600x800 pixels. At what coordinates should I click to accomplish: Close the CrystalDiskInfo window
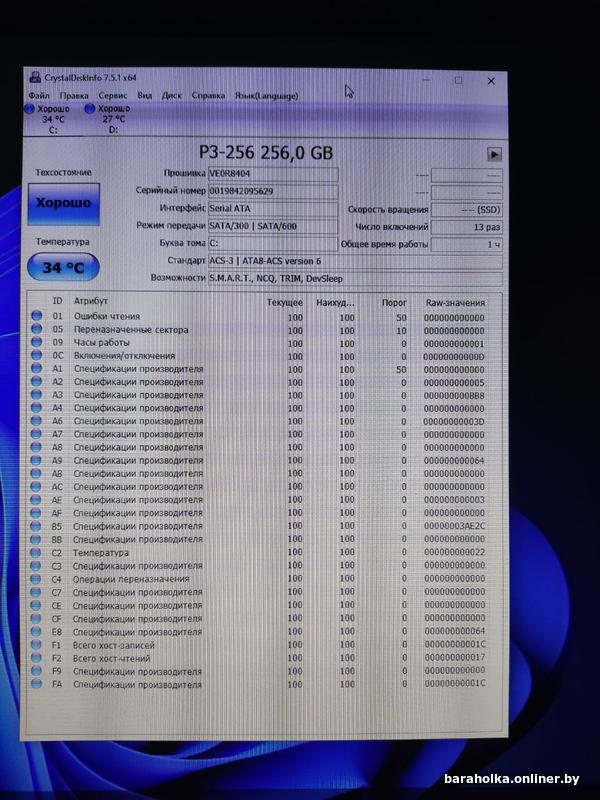click(491, 81)
